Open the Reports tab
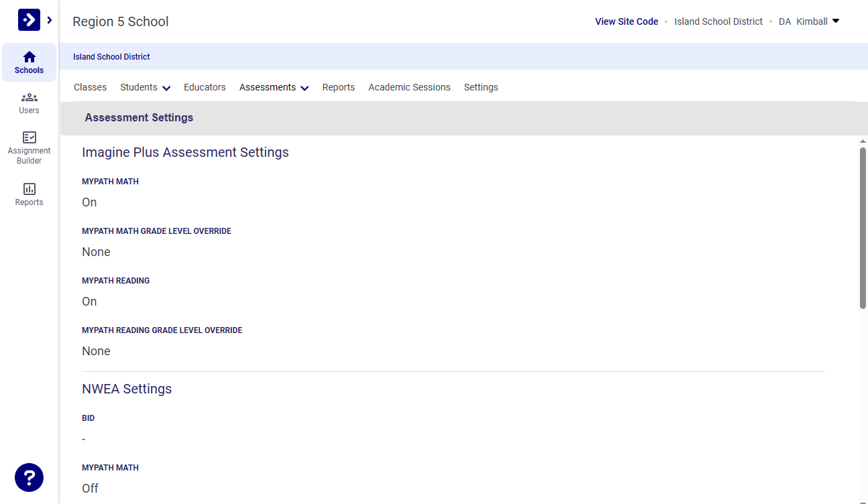This screenshot has width=868, height=504. [338, 87]
